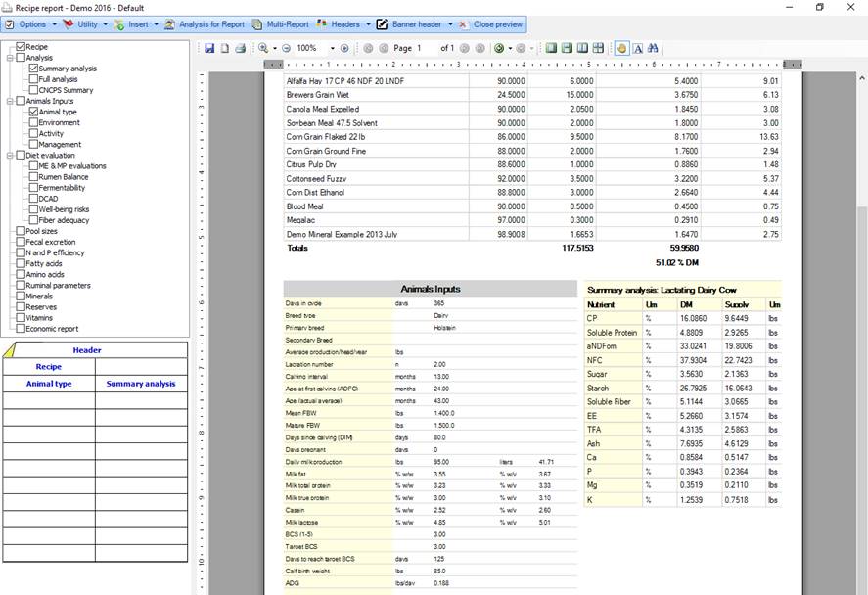The width and height of the screenshot is (868, 595).
Task: Collapse the Diet evaluation tree node
Action: coord(10,155)
